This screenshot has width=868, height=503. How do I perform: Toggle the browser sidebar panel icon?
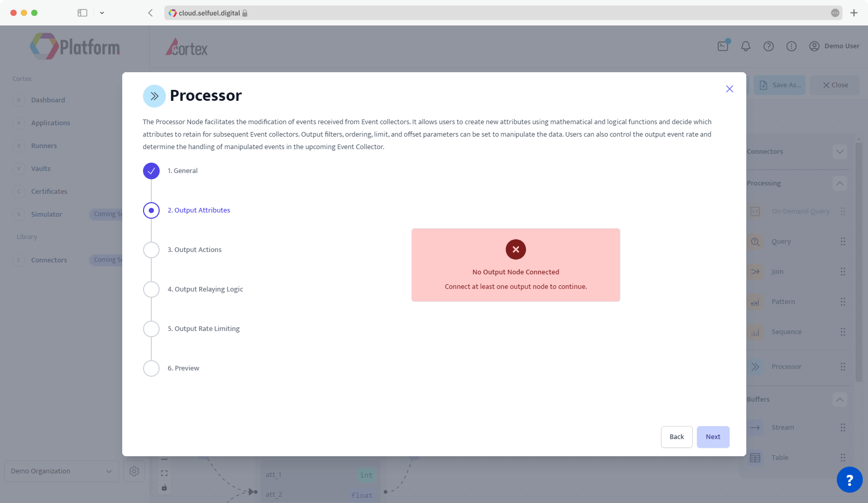tap(82, 13)
